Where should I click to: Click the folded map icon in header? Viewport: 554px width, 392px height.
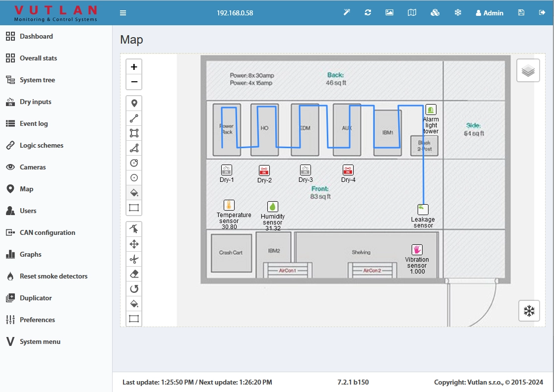[412, 13]
